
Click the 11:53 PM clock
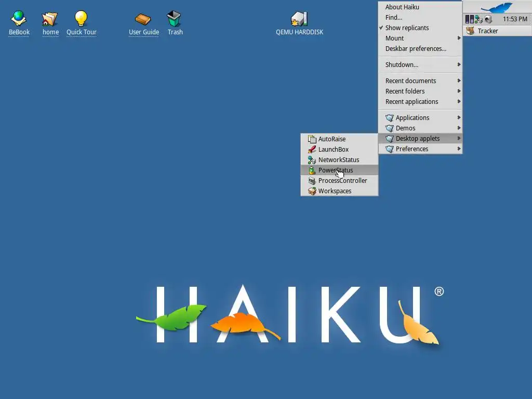(x=515, y=19)
